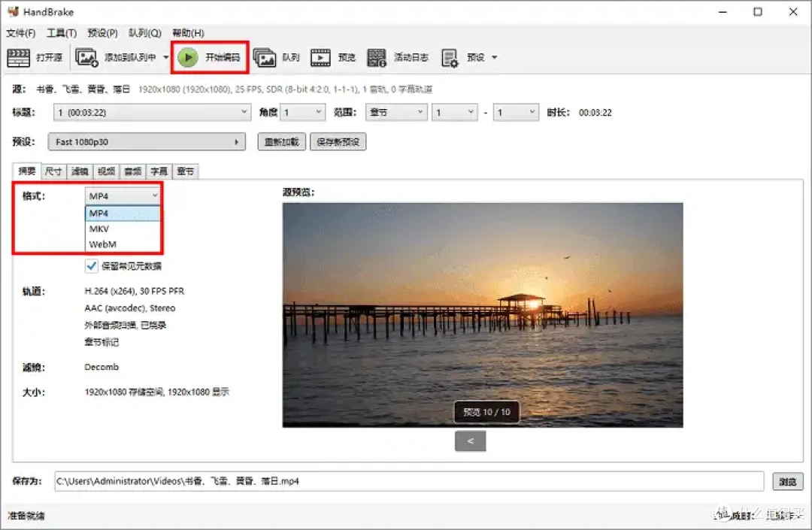This screenshot has height=530, width=812.
Task: Click the Save As file path field
Action: (x=408, y=481)
